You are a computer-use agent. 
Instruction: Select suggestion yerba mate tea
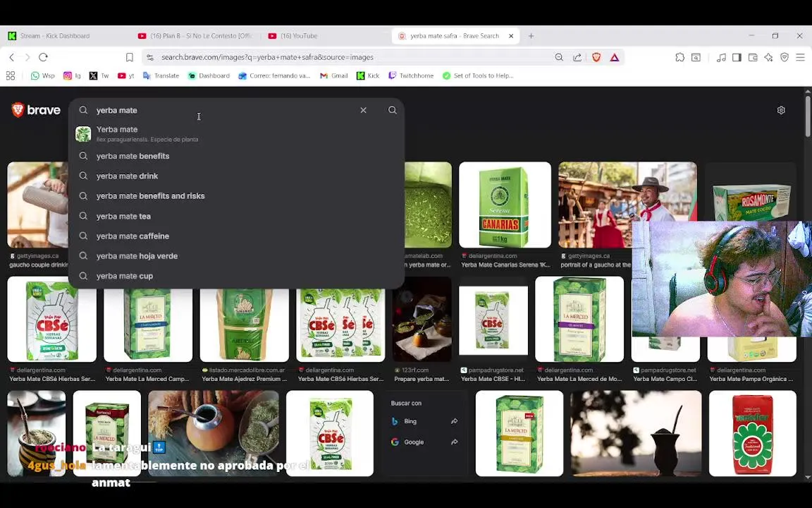(x=236, y=216)
